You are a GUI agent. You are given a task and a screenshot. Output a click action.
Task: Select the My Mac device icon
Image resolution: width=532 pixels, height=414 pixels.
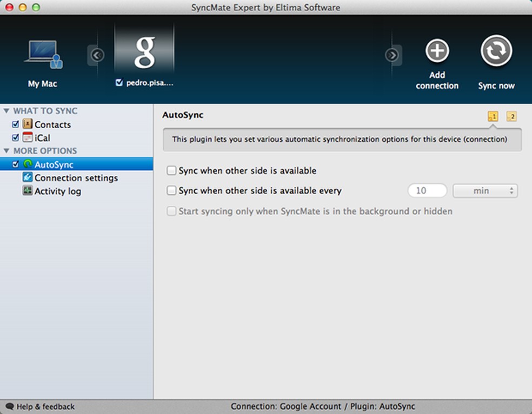pyautogui.click(x=43, y=54)
